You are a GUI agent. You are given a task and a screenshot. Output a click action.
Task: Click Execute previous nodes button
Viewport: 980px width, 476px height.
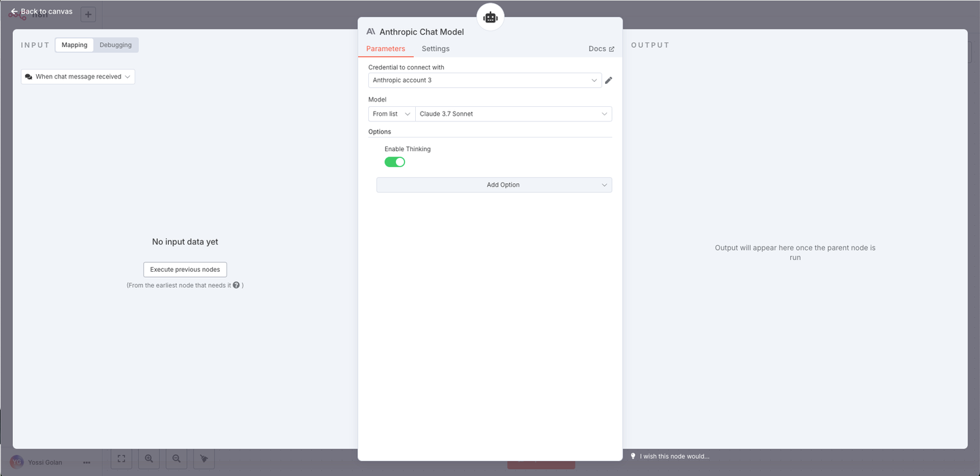pyautogui.click(x=185, y=270)
